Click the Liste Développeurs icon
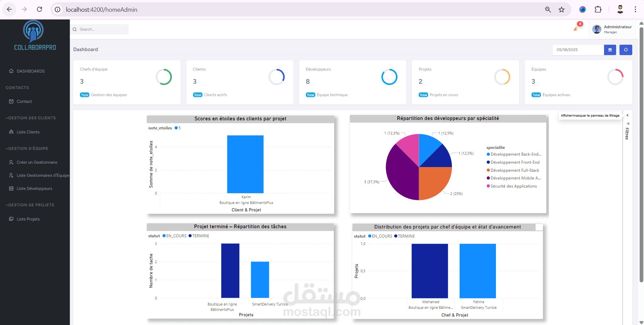Screen dimensions: 644x325 coord(11,189)
